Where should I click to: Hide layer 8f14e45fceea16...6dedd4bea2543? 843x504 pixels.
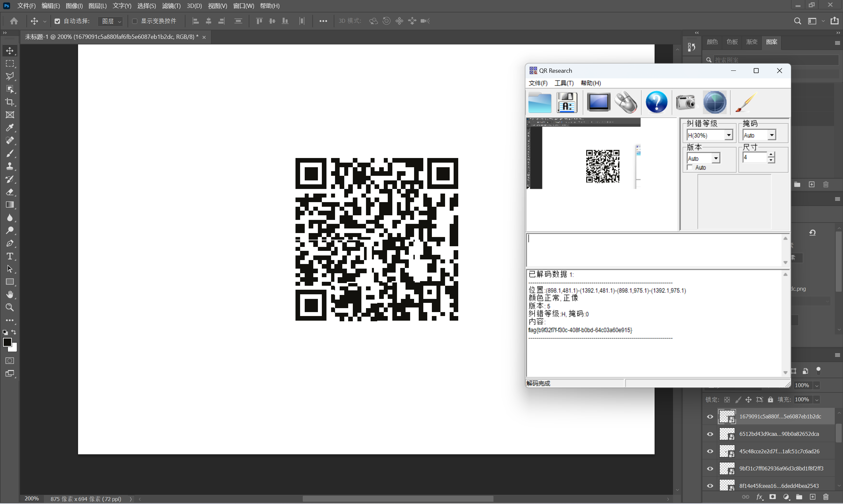[x=710, y=486]
